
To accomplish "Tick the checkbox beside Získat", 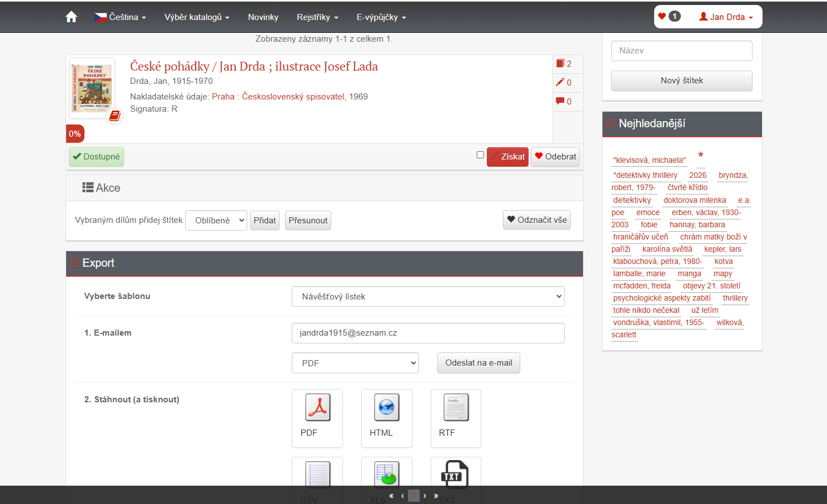I will pyautogui.click(x=480, y=155).
